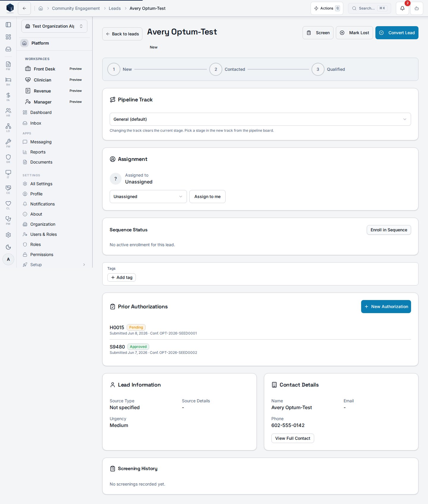428x504 pixels.
Task: Open the FA dollar module icon
Action: click(8, 97)
